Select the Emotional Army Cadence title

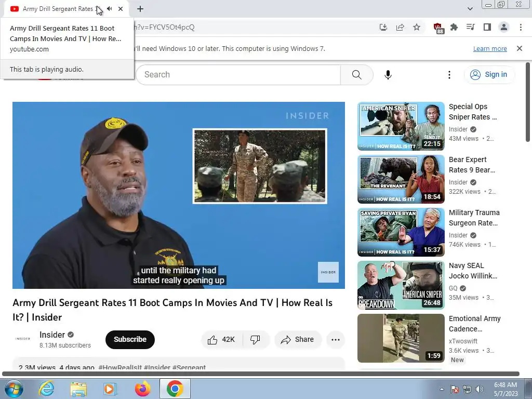click(x=475, y=324)
